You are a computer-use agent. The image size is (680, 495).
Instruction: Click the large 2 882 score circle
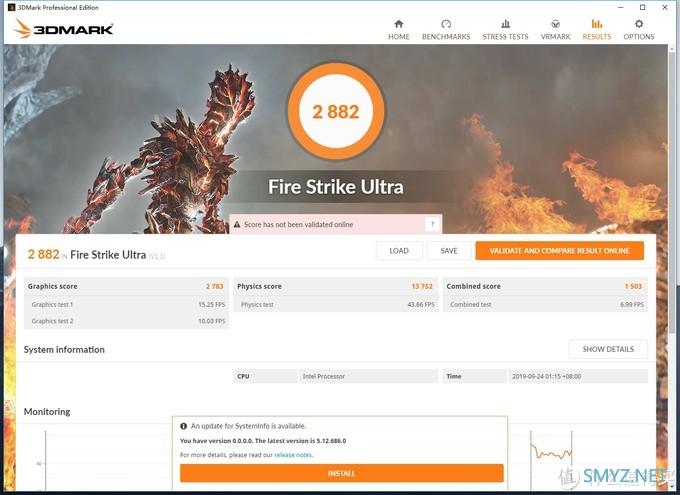336,111
